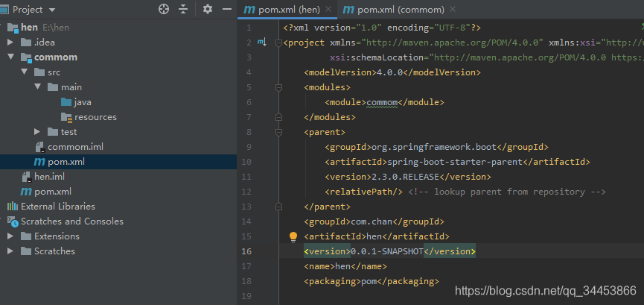Click org.springframework.boot groupId text
Screen dimensions: 644x305
click(434, 147)
